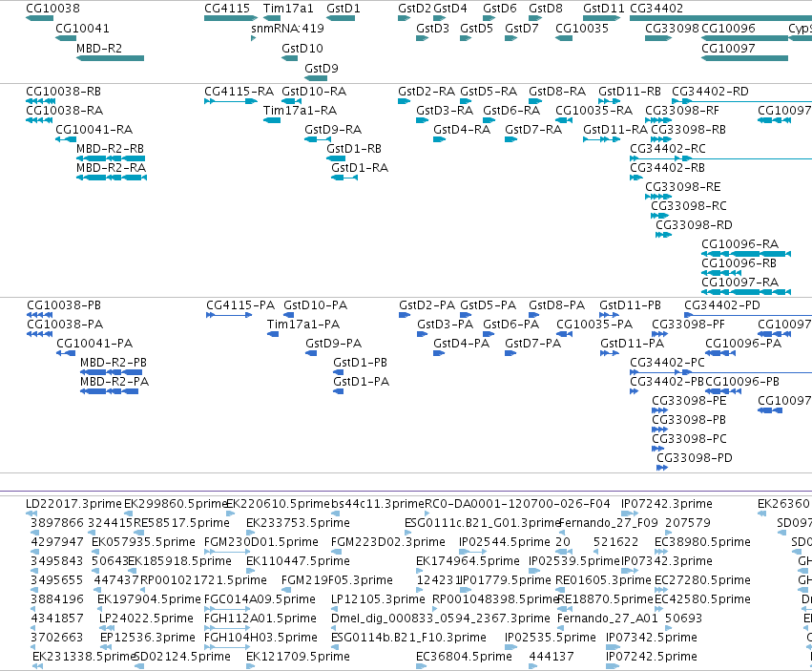Image resolution: width=812 pixels, height=671 pixels.
Task: Select the CG10035 gene label
Action: pyautogui.click(x=581, y=29)
